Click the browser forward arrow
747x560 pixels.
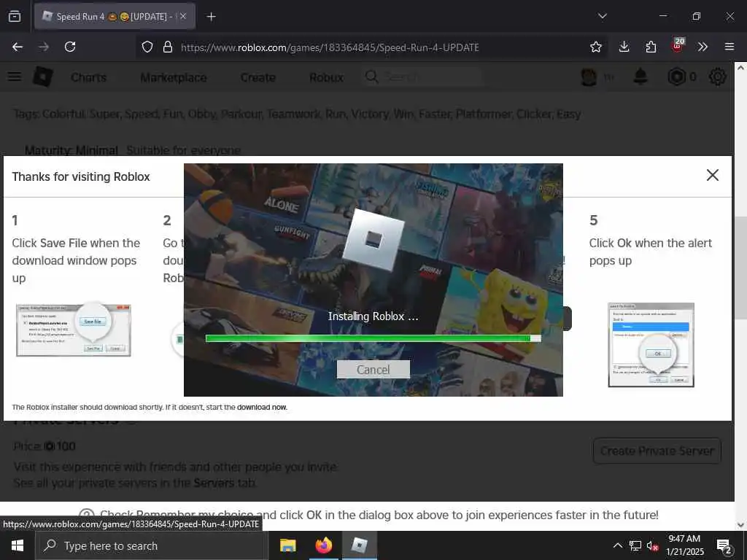point(44,47)
